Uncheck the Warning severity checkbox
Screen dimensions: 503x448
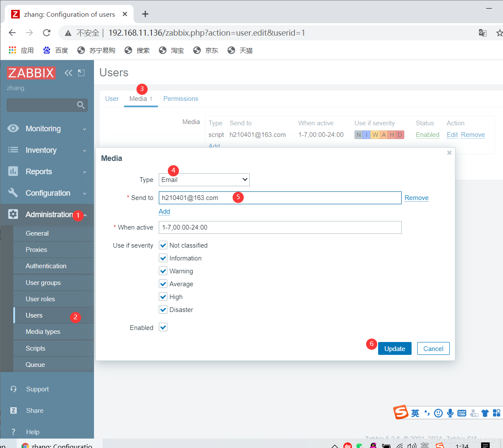(x=163, y=271)
